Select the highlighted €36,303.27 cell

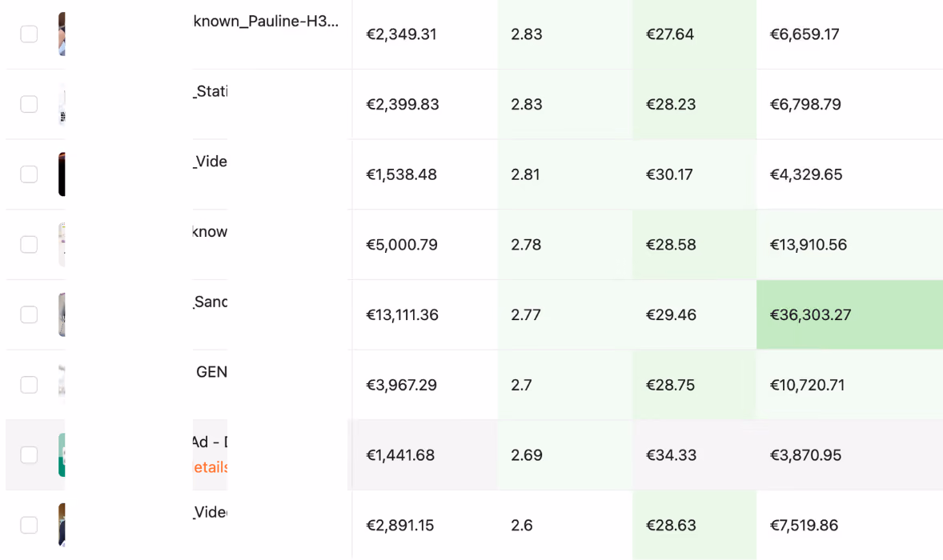click(849, 315)
